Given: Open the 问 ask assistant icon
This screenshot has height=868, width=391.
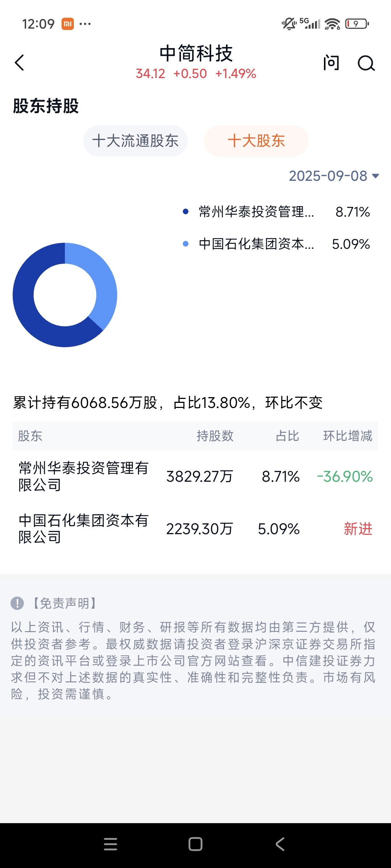Looking at the screenshot, I should (331, 63).
